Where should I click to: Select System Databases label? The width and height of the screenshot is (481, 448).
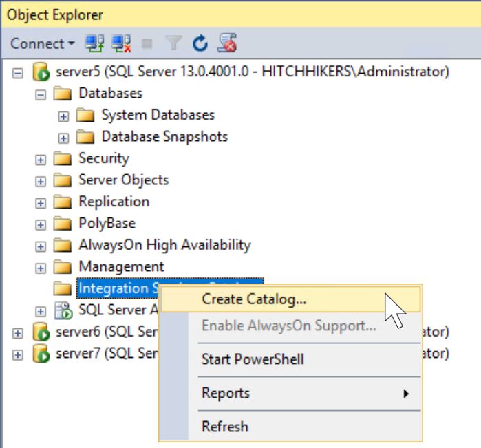pyautogui.click(x=158, y=115)
